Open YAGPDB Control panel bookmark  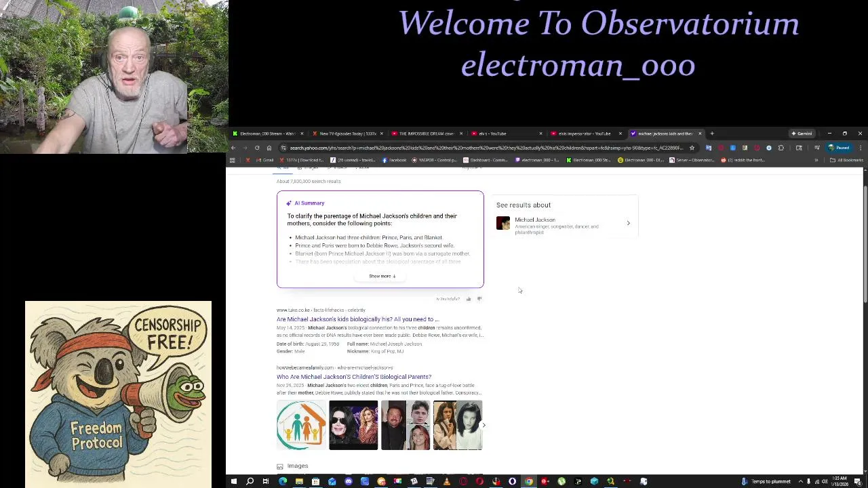pos(434,160)
